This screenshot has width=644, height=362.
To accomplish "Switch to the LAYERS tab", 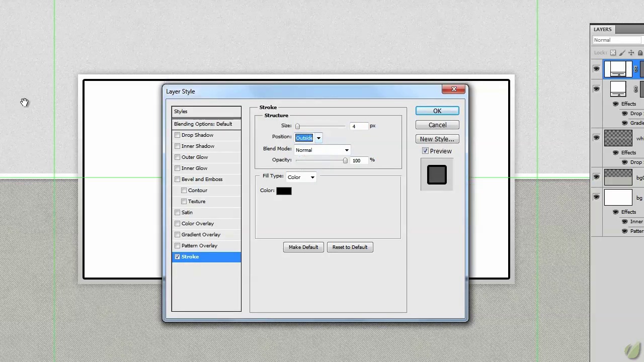I will (602, 29).
